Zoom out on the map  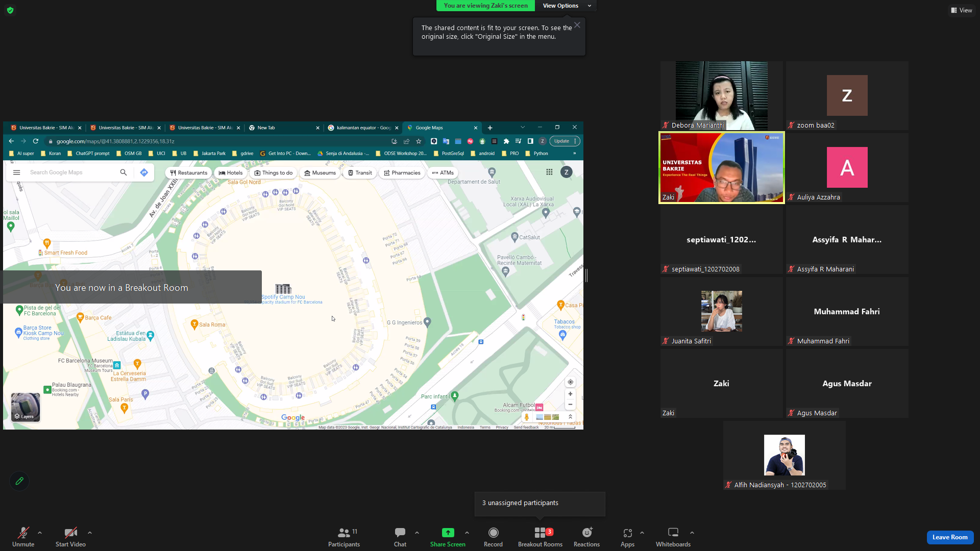[x=570, y=405]
